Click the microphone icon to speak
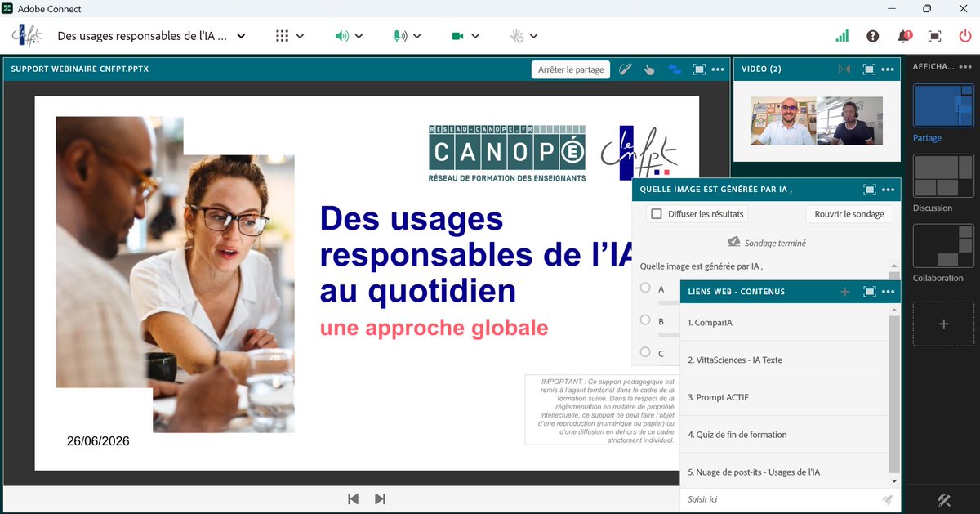 click(398, 35)
